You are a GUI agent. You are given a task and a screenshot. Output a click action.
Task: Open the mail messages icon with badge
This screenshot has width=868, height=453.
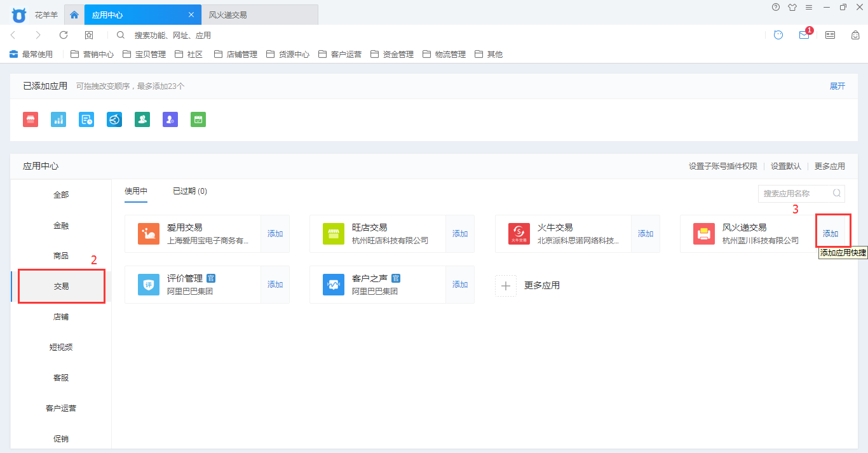click(804, 36)
